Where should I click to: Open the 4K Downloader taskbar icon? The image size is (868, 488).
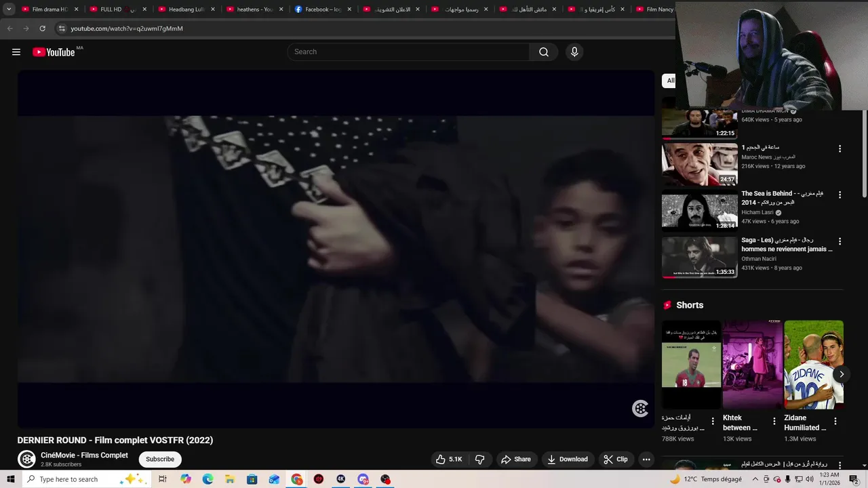pyautogui.click(x=340, y=479)
